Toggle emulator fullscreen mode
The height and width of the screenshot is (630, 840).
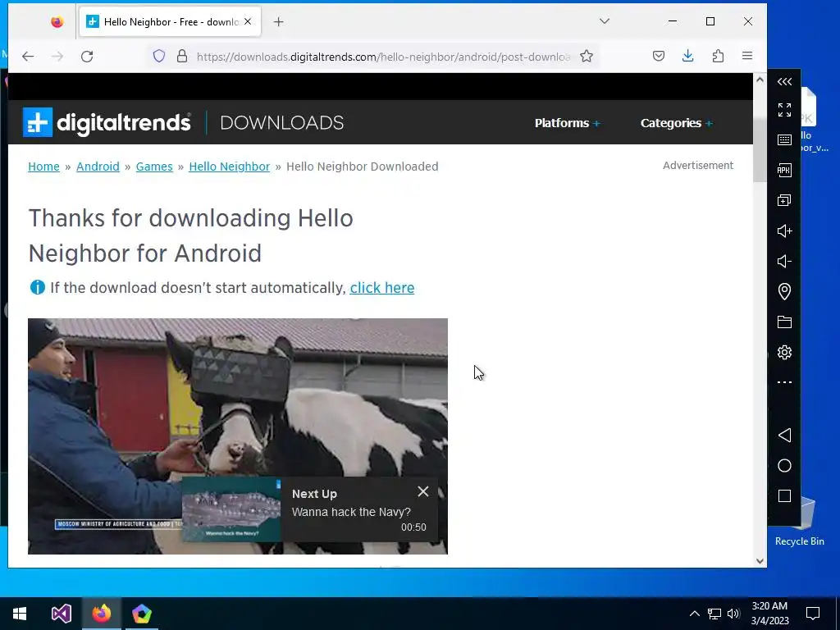pos(784,110)
